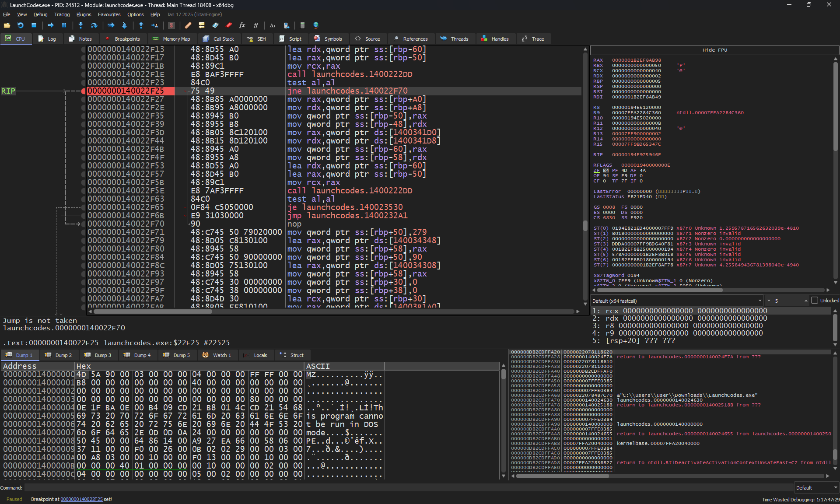
Task: Open Functions list via fx icon
Action: point(242,25)
